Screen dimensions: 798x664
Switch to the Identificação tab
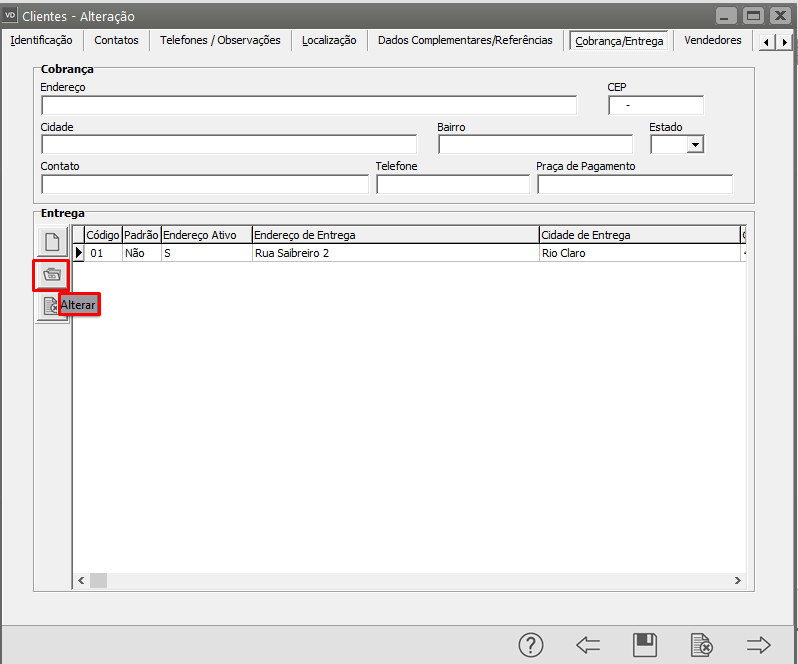coord(41,40)
